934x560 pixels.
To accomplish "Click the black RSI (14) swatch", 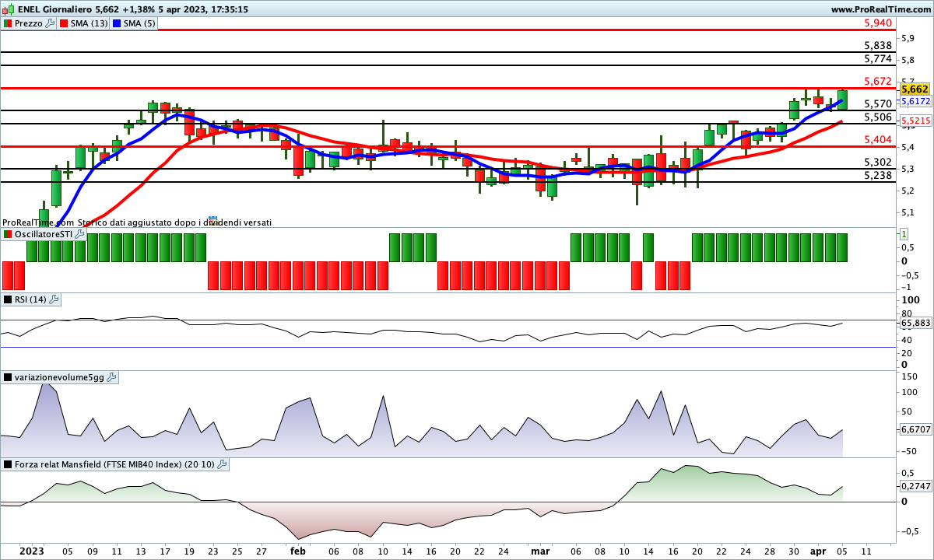I will click(x=7, y=299).
